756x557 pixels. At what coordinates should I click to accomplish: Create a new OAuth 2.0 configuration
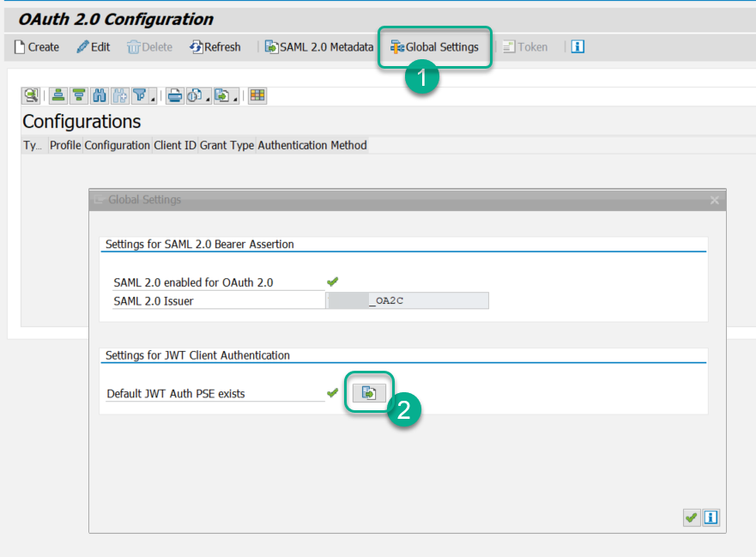coord(35,47)
